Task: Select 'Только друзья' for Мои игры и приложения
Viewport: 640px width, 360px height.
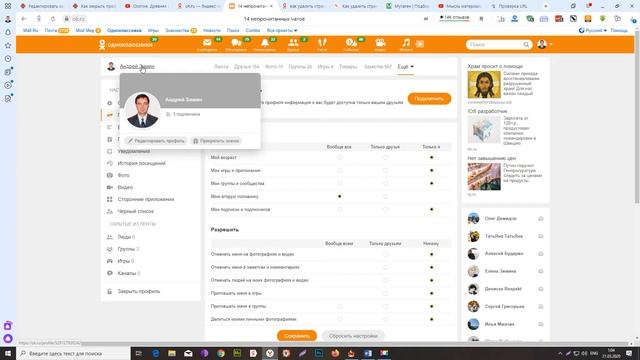Action: pos(385,171)
